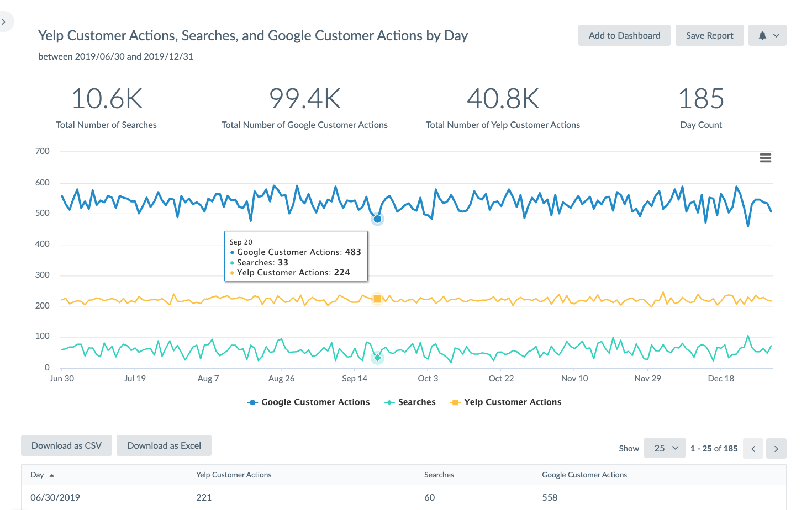Download report as CSV
This screenshot has height=510, width=812.
(66, 445)
